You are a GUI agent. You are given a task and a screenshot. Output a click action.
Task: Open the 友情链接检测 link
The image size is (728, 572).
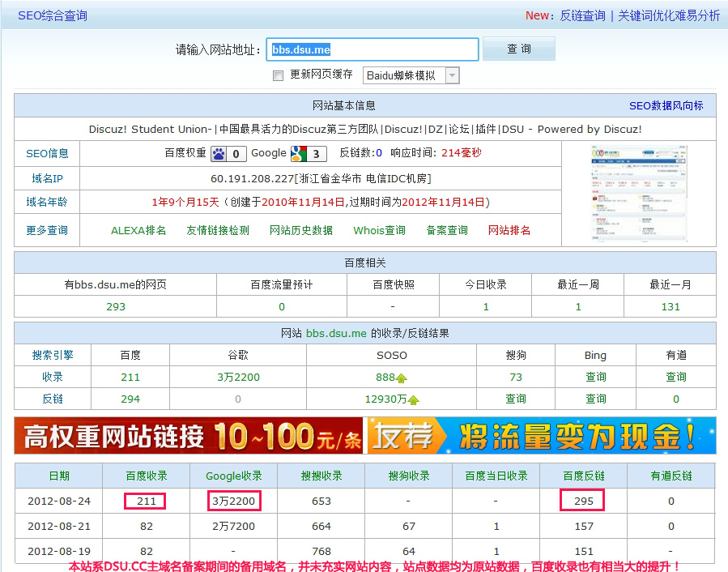[218, 230]
